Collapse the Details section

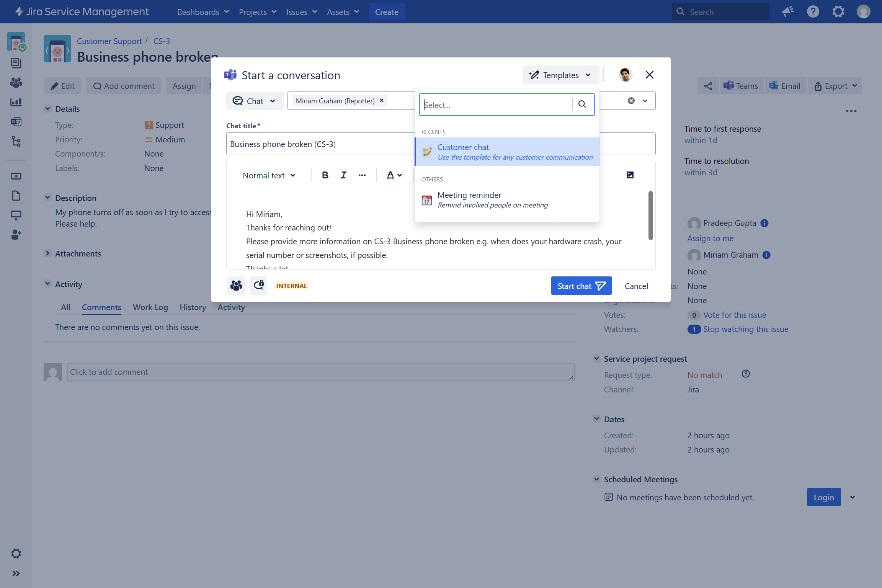point(47,109)
